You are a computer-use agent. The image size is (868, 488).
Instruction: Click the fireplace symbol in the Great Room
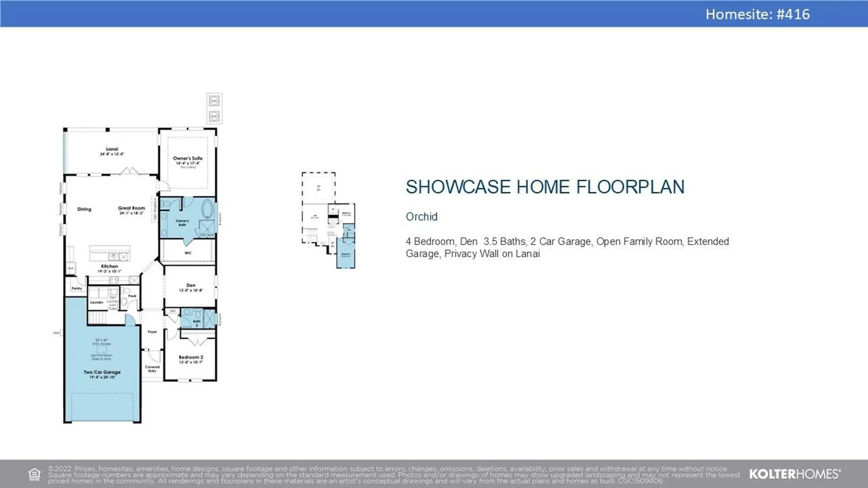coord(155,210)
